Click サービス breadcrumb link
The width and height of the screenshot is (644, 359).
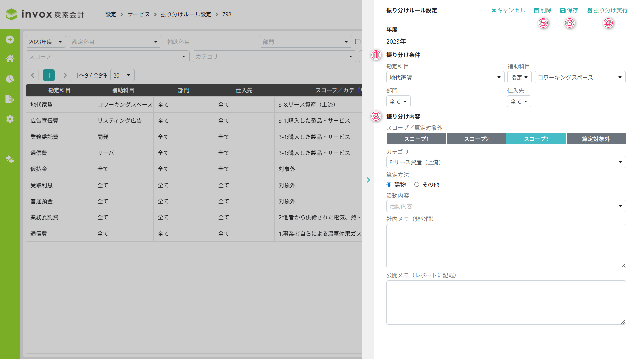pos(139,14)
